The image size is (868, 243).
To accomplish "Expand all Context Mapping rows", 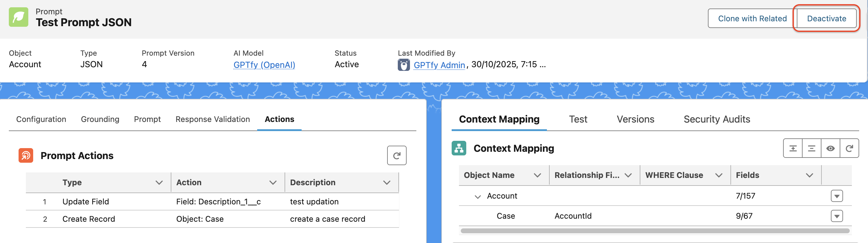I will [x=793, y=148].
